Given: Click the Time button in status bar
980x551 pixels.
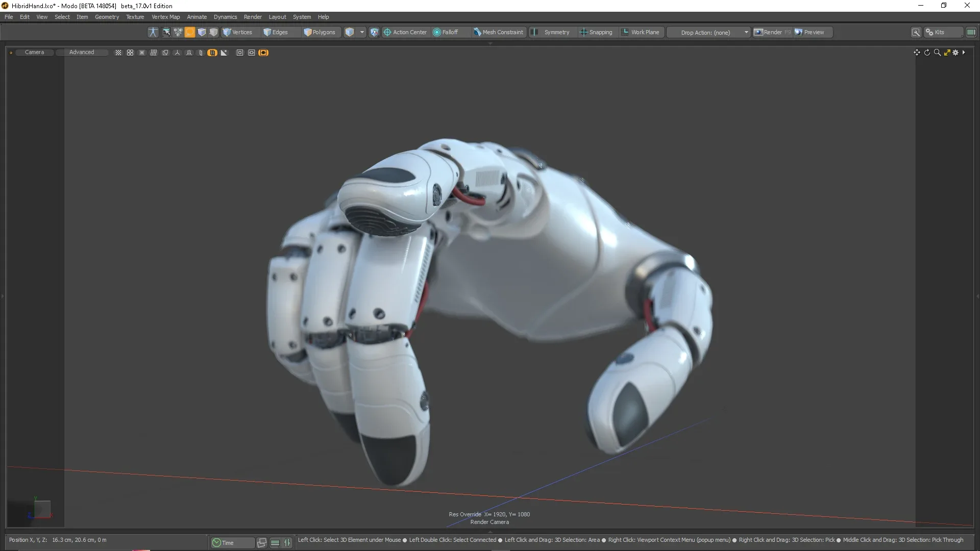Looking at the screenshot, I should coord(232,543).
